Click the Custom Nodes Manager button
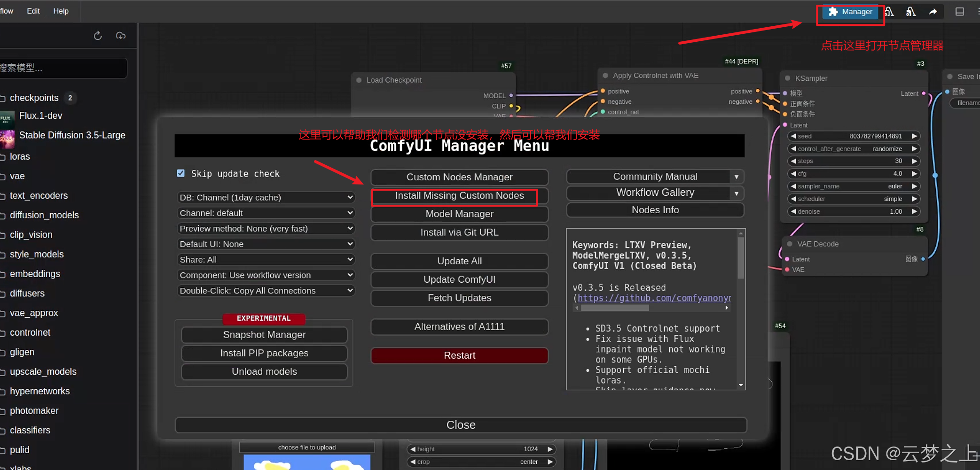The height and width of the screenshot is (470, 980). tap(459, 177)
